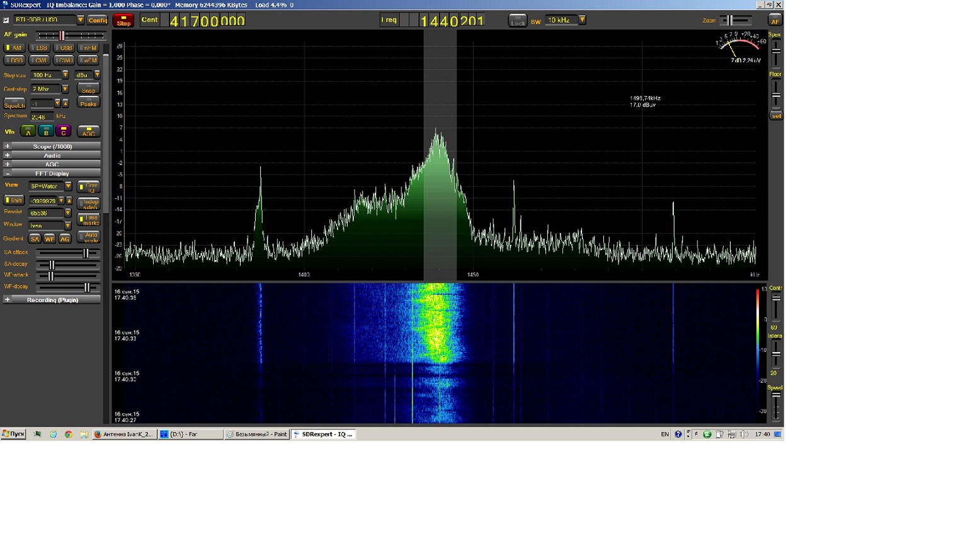Click the S-meter gauge
The height and width of the screenshot is (551, 980).
[739, 47]
